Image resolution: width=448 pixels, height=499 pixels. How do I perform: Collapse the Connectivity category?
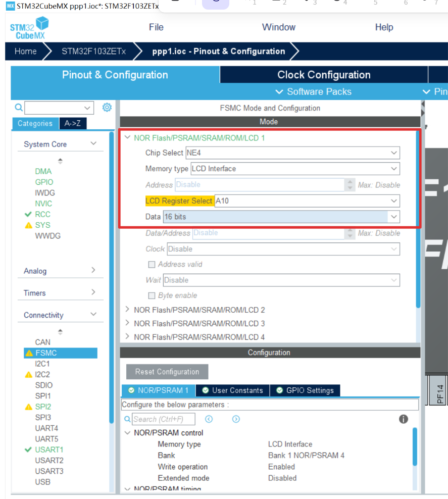(93, 314)
